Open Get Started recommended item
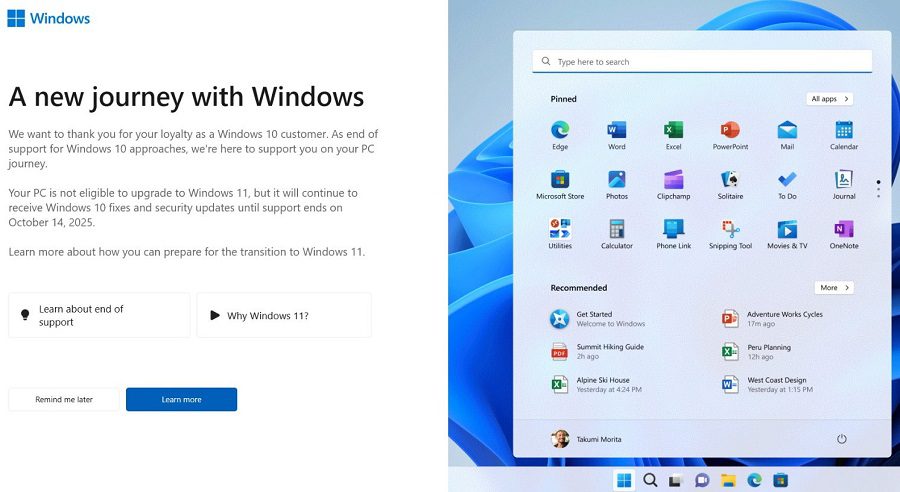 tap(598, 319)
